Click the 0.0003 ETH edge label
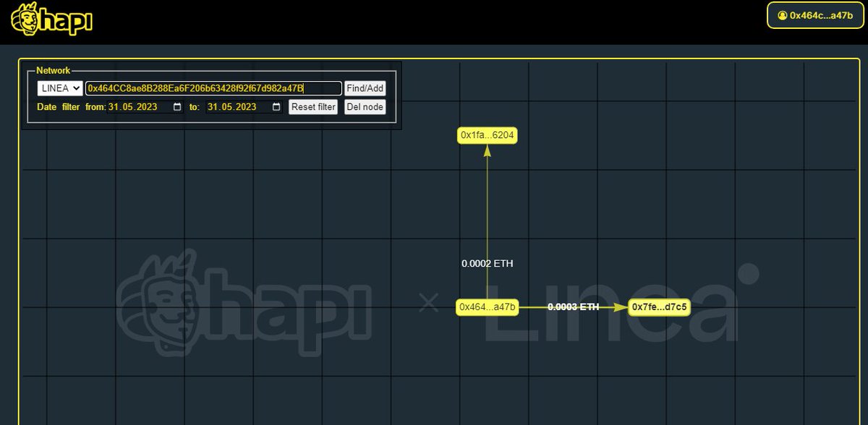This screenshot has width=868, height=425. [x=574, y=307]
